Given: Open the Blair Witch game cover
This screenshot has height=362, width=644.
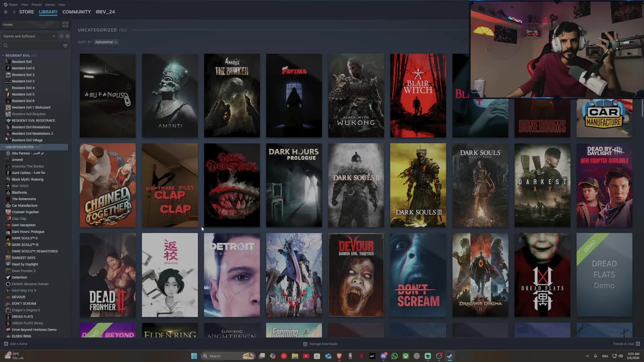Looking at the screenshot, I should [418, 96].
